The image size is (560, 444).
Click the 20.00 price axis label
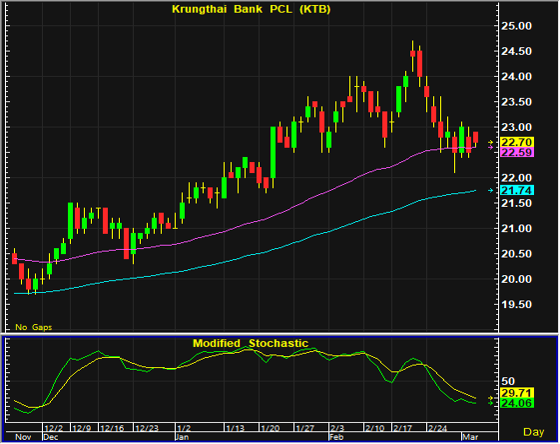(516, 279)
